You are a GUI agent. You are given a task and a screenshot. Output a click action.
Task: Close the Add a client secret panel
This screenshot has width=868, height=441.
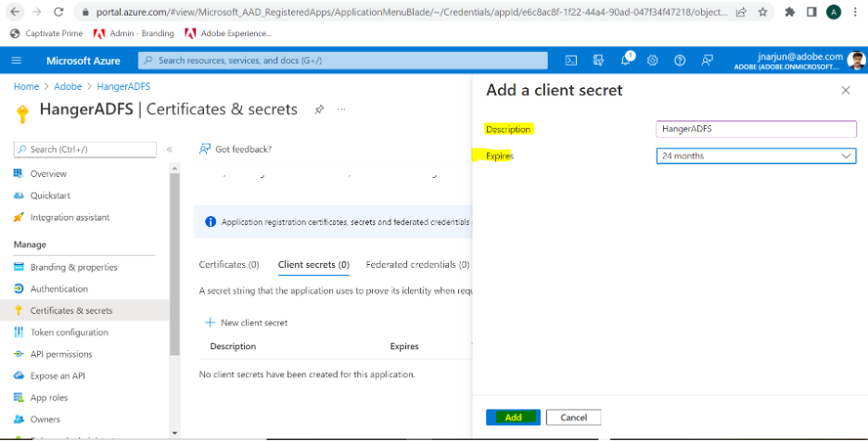(x=846, y=90)
